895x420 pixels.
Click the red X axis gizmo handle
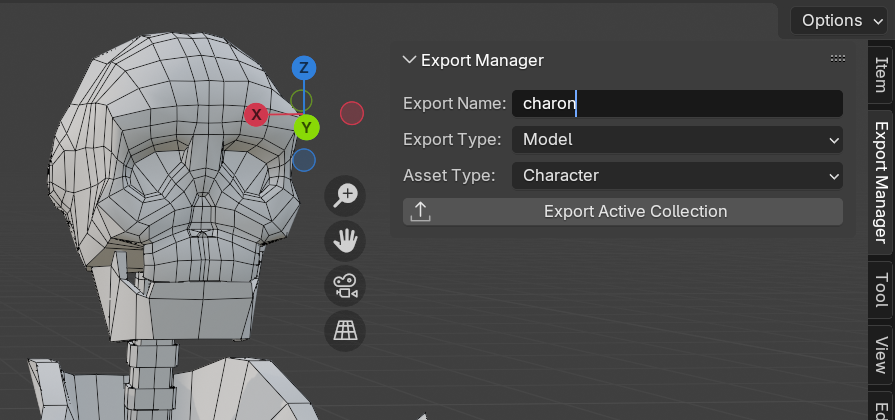256,114
